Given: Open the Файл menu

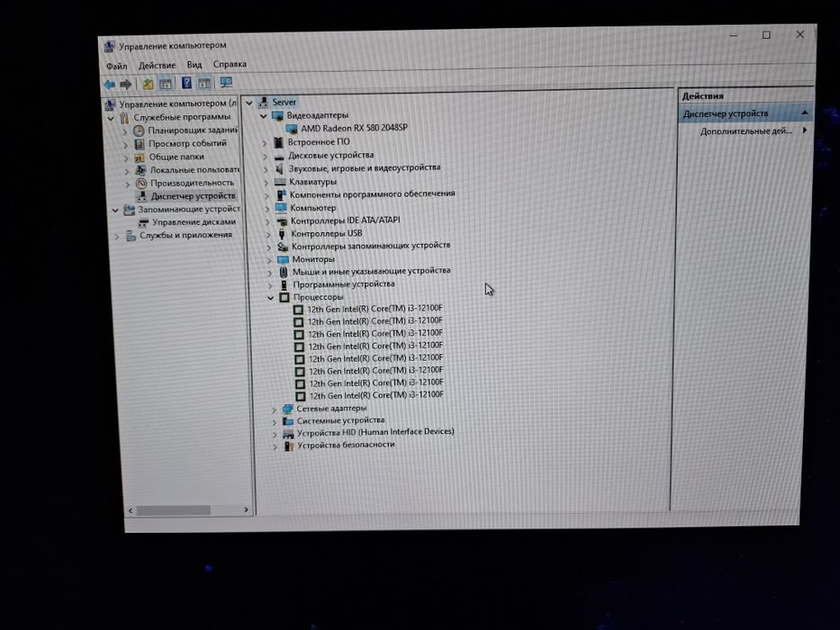Looking at the screenshot, I should click(117, 67).
